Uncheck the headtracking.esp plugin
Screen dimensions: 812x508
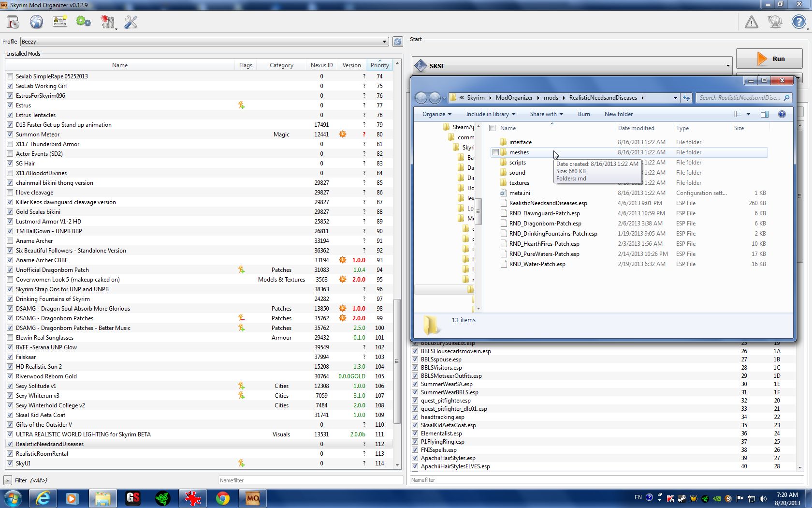coord(415,417)
